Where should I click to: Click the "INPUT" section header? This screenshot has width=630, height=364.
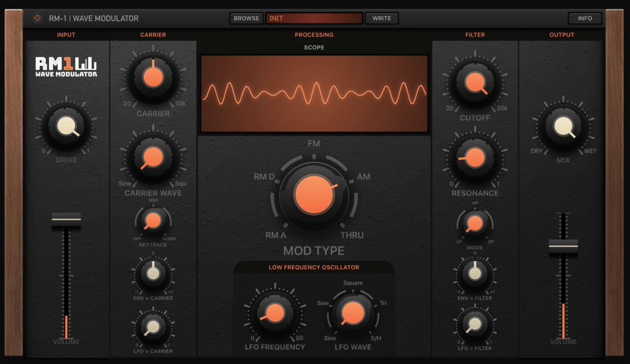pyautogui.click(x=66, y=35)
